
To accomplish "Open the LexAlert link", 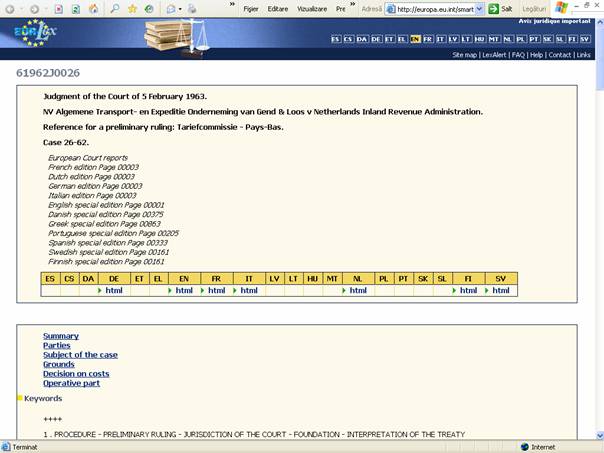I will coord(494,55).
